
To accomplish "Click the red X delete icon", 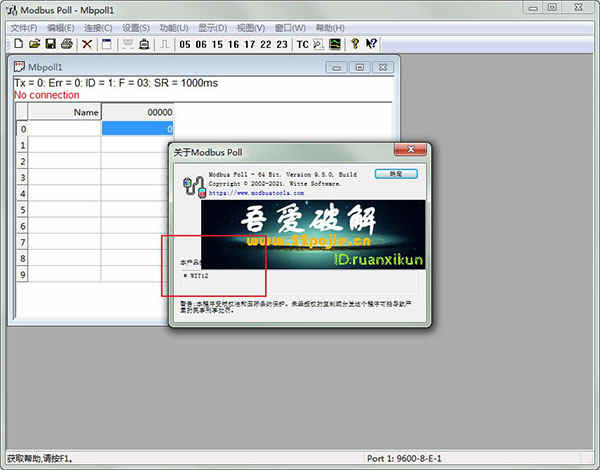I will click(x=87, y=44).
